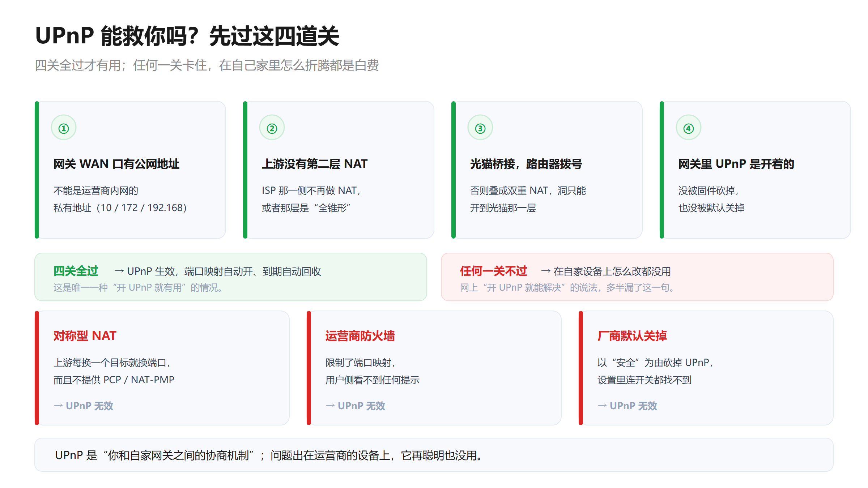The image size is (868, 488).
Task: Click the green label 四关全过
Action: (x=76, y=271)
